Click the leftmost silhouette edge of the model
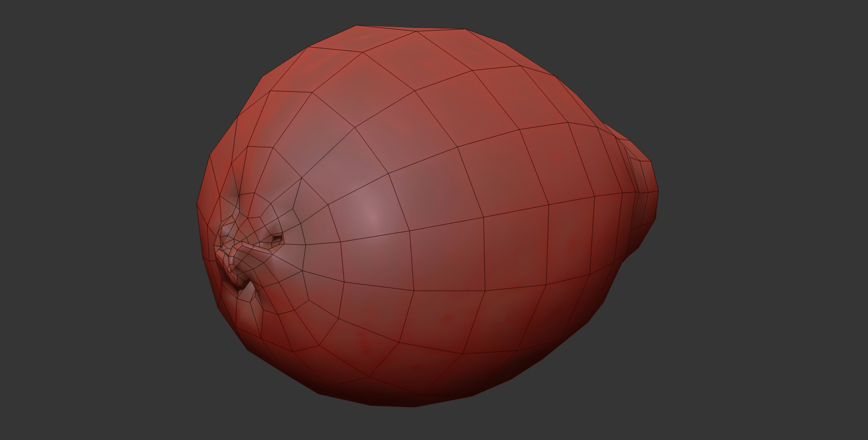Image resolution: width=868 pixels, height=440 pixels. (x=198, y=204)
